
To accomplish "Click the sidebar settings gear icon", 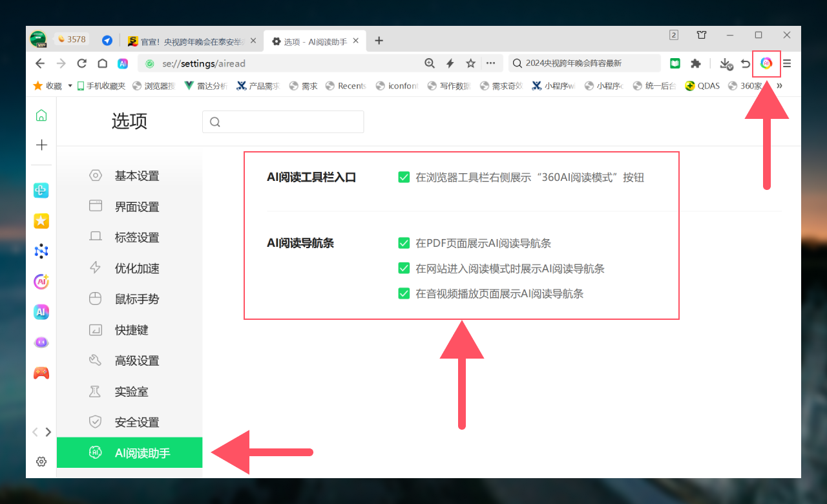I will 41,461.
